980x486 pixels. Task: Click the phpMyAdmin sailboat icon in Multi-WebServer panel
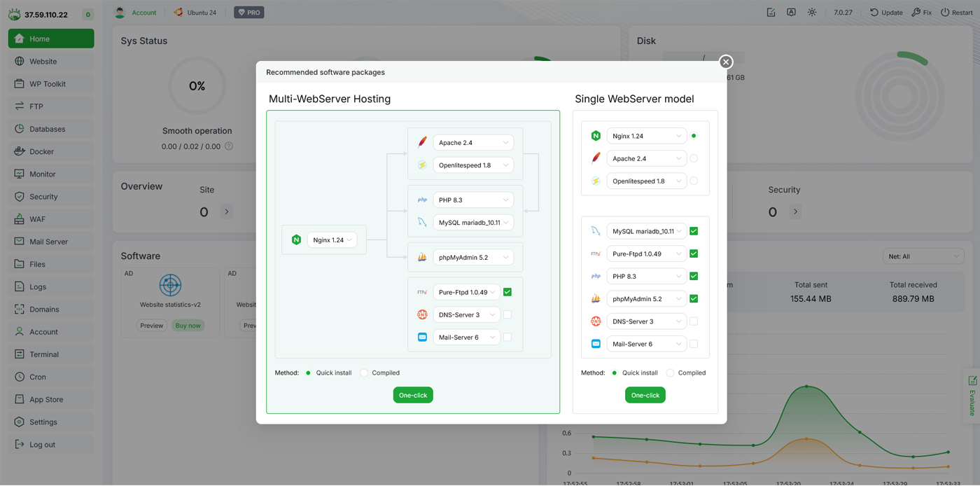[x=422, y=258]
